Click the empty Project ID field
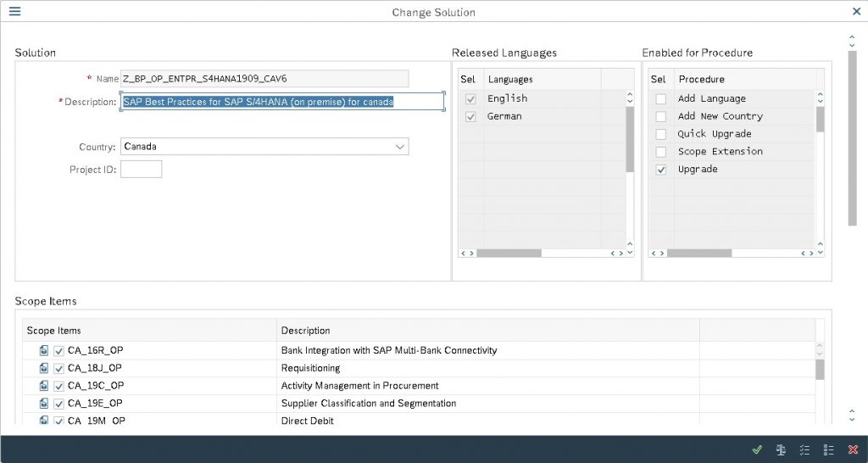Screen dimensions: 868x463 click(142, 170)
